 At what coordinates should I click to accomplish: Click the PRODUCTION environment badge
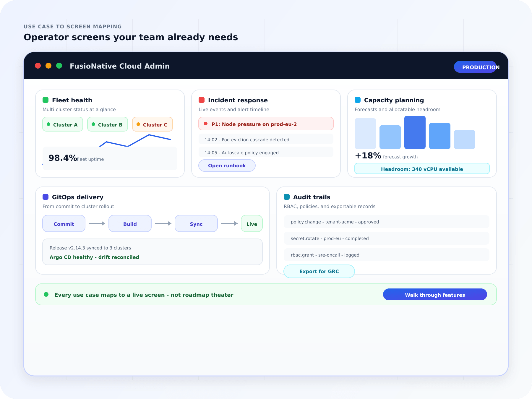(475, 67)
